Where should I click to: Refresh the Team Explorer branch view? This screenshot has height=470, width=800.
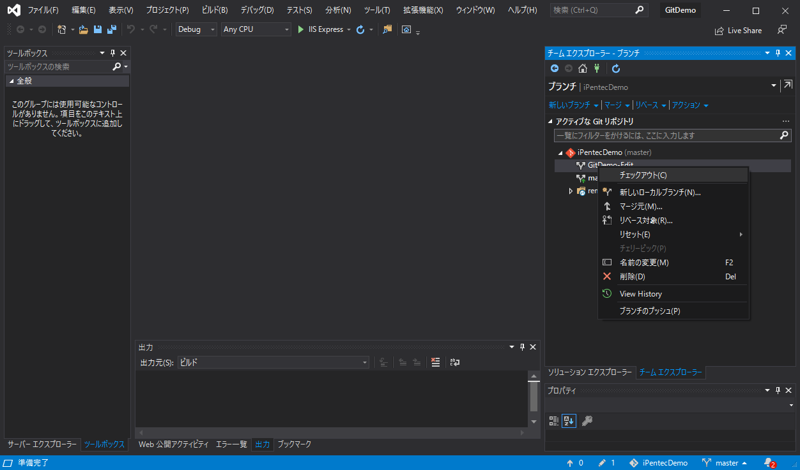[616, 69]
